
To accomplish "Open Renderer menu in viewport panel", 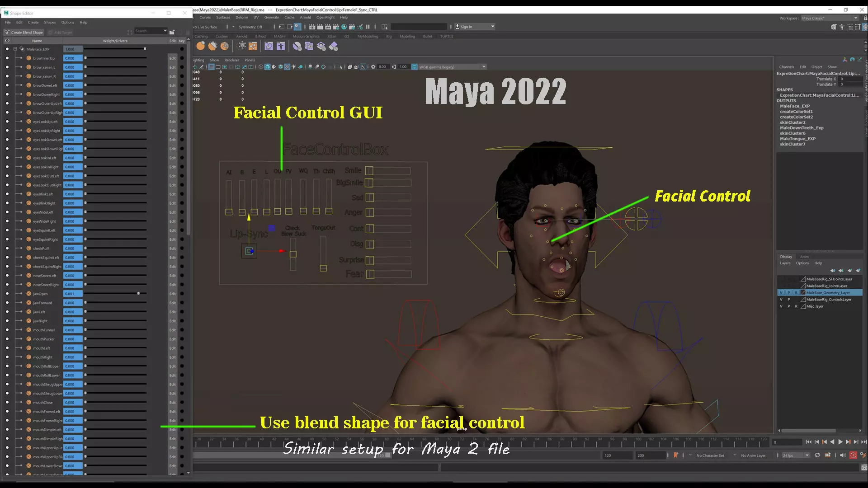I will 231,60.
